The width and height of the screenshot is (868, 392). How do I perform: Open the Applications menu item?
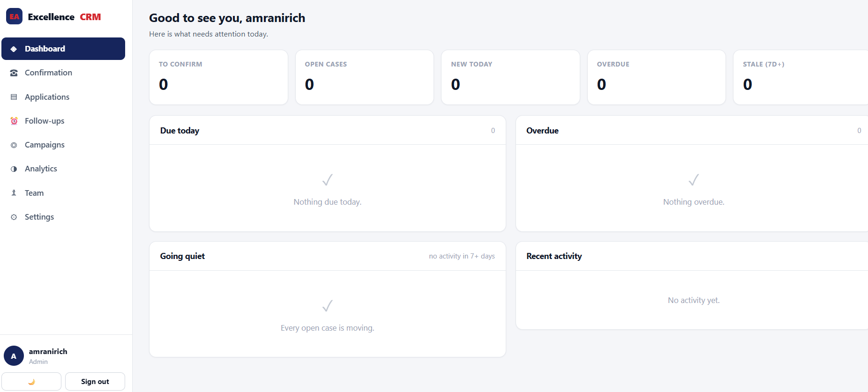coord(63,97)
